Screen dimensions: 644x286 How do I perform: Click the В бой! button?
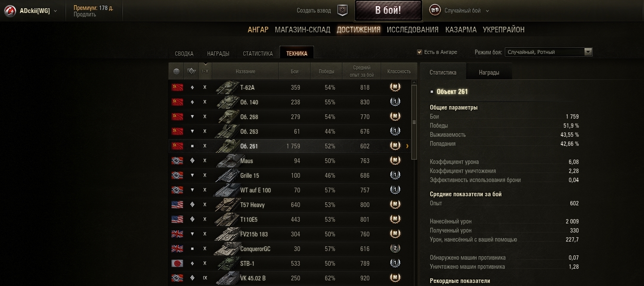pyautogui.click(x=388, y=10)
